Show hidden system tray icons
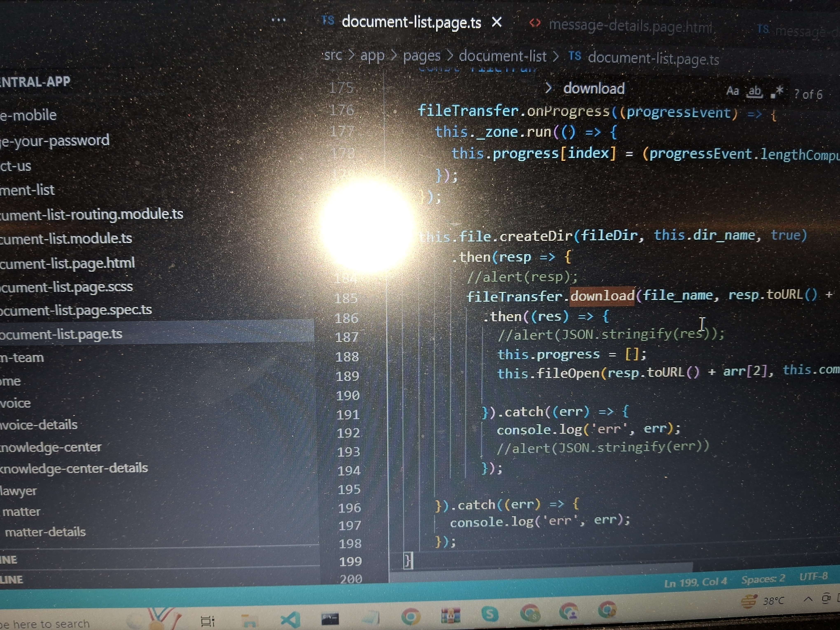 pyautogui.click(x=808, y=599)
